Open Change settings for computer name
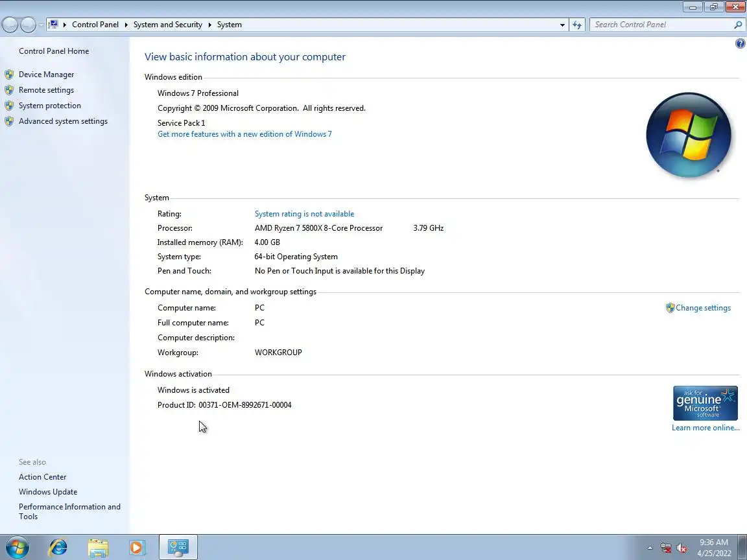 [x=703, y=308]
